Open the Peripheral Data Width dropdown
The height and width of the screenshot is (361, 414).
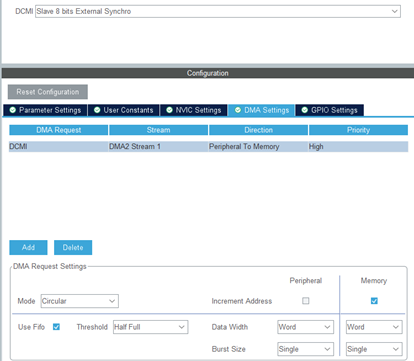[x=306, y=327]
